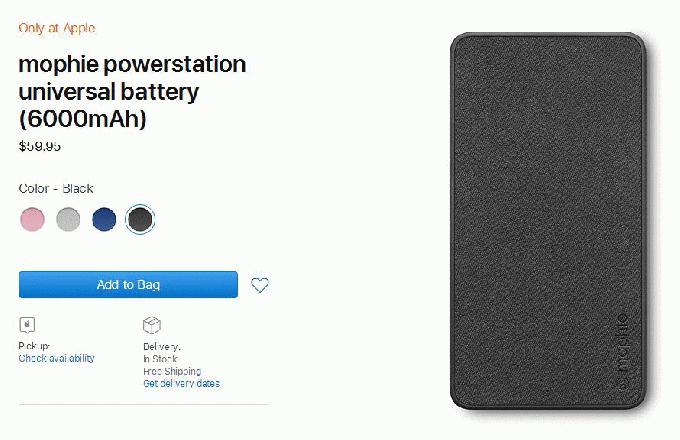Click the mophie logo on the battery

point(622,350)
